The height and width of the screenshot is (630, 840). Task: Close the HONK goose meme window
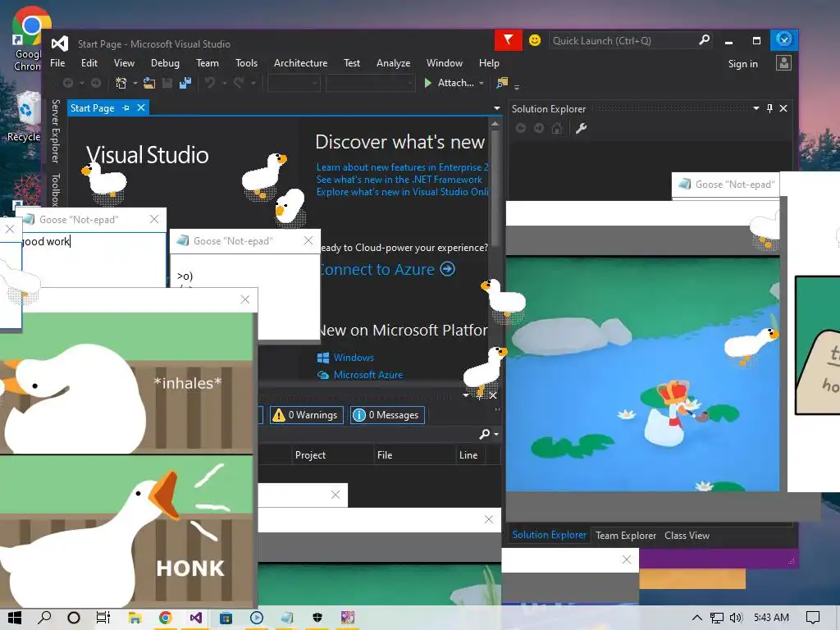(244, 299)
